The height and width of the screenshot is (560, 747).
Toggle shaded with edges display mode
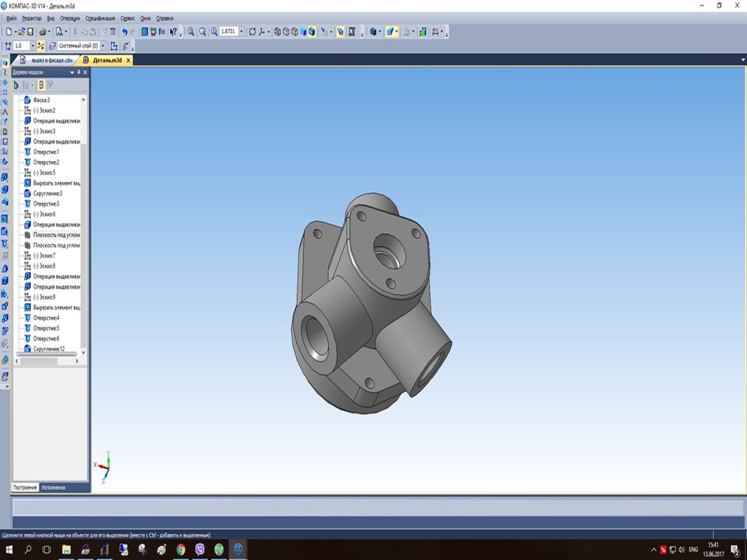[x=312, y=32]
